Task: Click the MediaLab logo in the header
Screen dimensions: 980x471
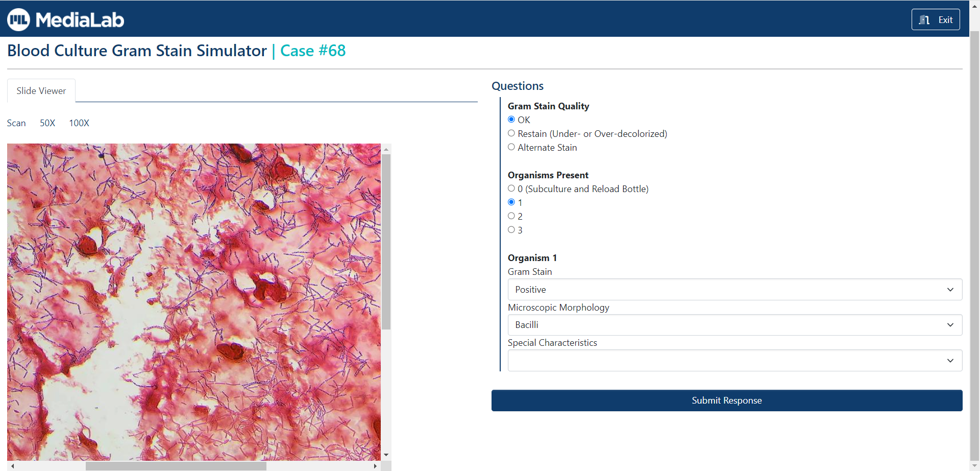Action: tap(65, 19)
